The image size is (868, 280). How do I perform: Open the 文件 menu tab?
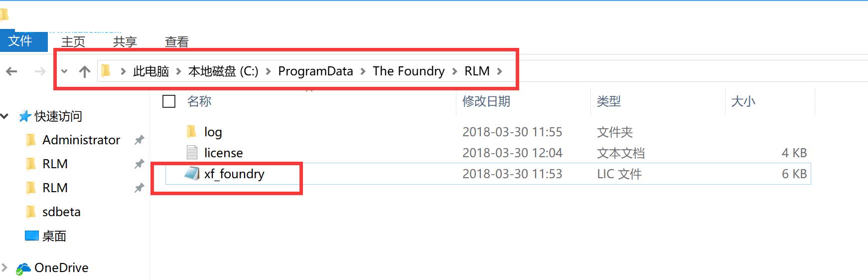(x=20, y=41)
